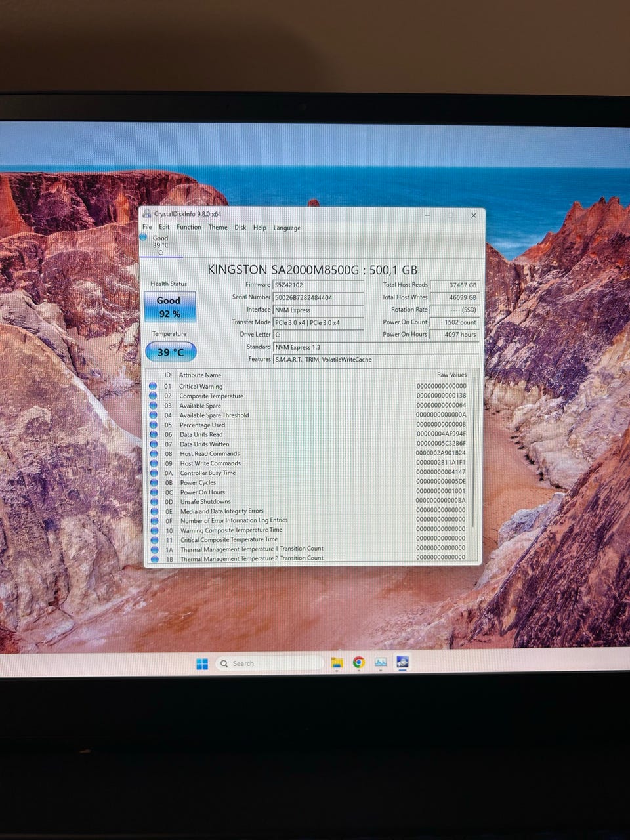Select the Controller Busy Time row
The height and width of the screenshot is (840, 630).
pos(308,472)
